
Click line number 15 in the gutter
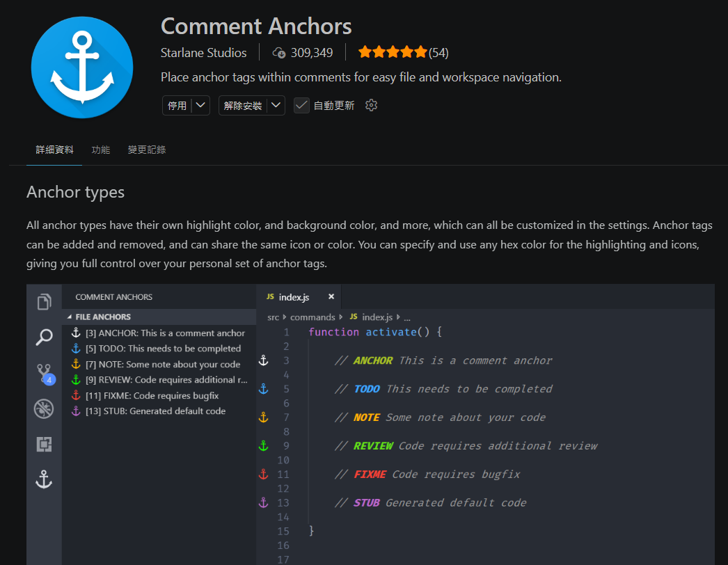283,531
